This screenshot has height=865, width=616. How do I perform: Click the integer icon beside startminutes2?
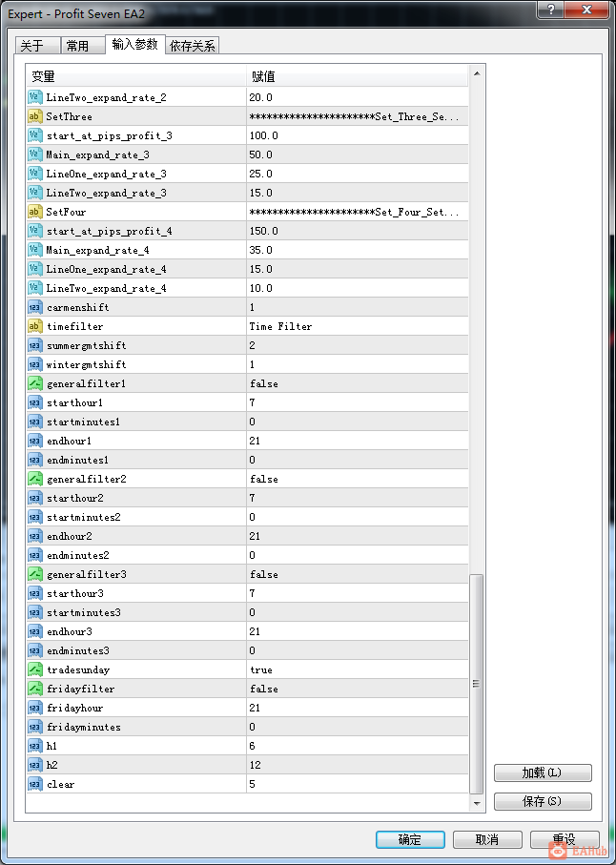click(x=34, y=517)
